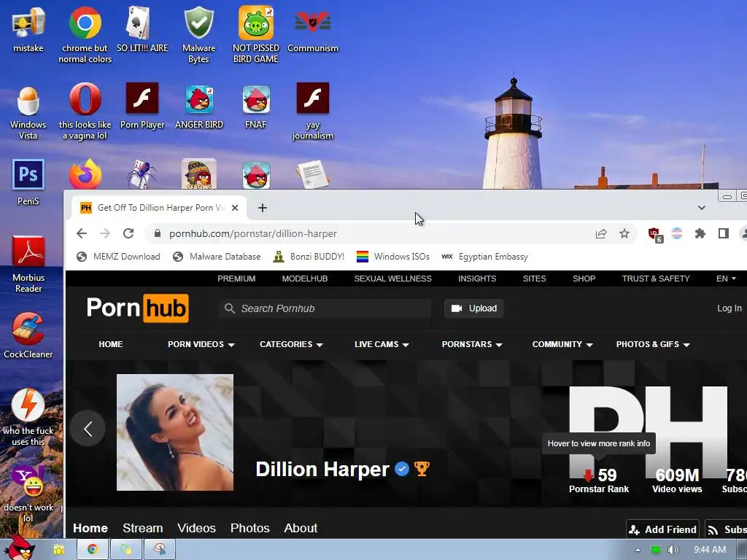Click the share page icon in address bar
Image resolution: width=747 pixels, height=560 pixels.
point(601,233)
